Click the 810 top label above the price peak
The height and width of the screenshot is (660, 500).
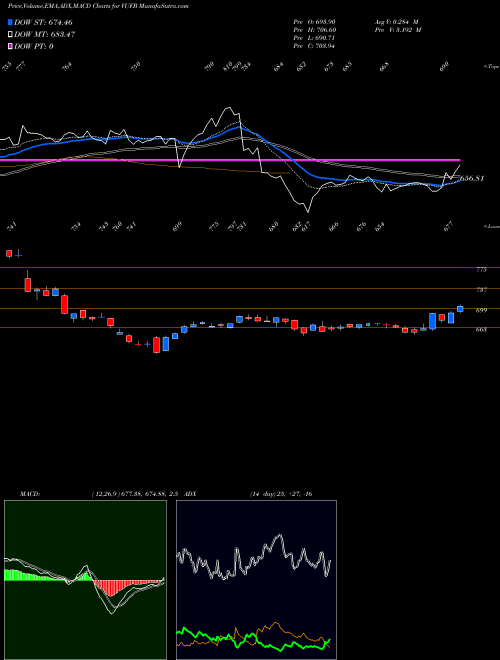[x=228, y=67]
